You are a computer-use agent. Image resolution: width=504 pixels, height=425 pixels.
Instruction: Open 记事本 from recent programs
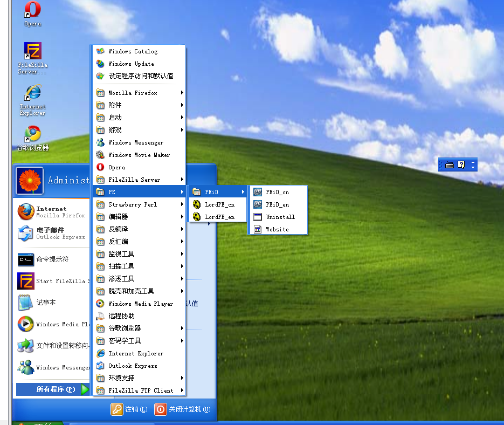tap(37, 303)
